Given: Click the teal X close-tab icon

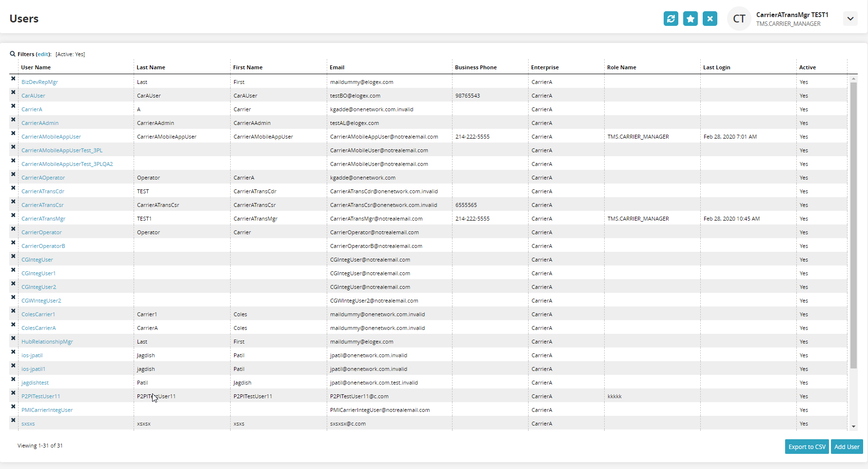Looking at the screenshot, I should [x=710, y=19].
